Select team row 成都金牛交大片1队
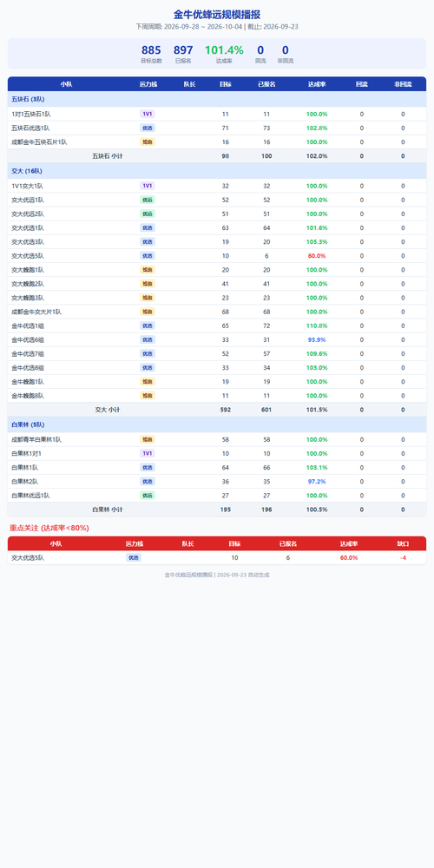The width and height of the screenshot is (434, 868). (217, 312)
